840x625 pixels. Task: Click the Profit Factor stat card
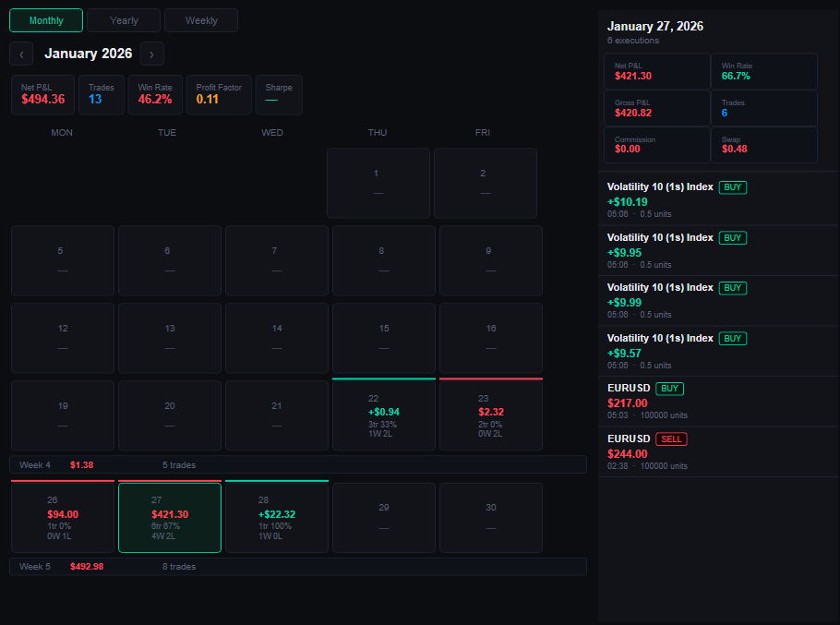219,94
